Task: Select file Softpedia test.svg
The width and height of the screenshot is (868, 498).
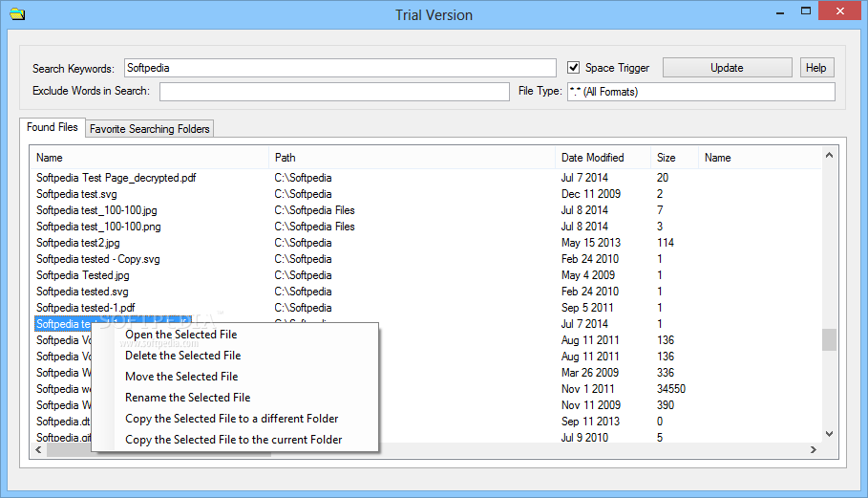Action: [x=76, y=194]
